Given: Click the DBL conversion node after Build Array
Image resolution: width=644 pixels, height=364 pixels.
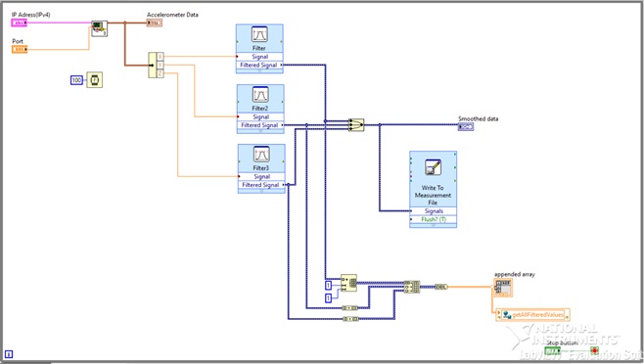Looking at the screenshot, I should [441, 287].
